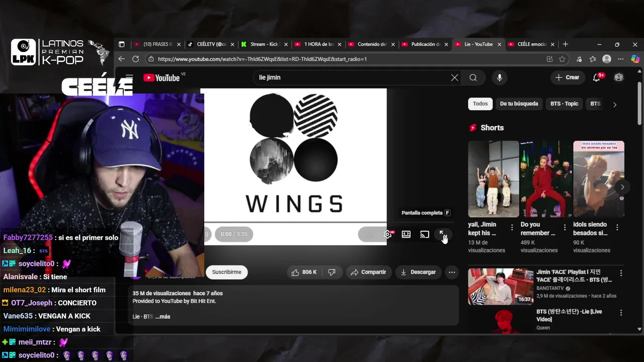Click the Crear button

[567, 77]
